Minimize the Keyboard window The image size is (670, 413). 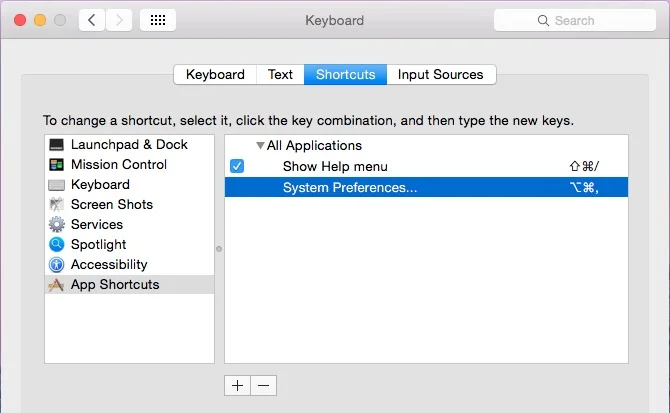pos(40,20)
